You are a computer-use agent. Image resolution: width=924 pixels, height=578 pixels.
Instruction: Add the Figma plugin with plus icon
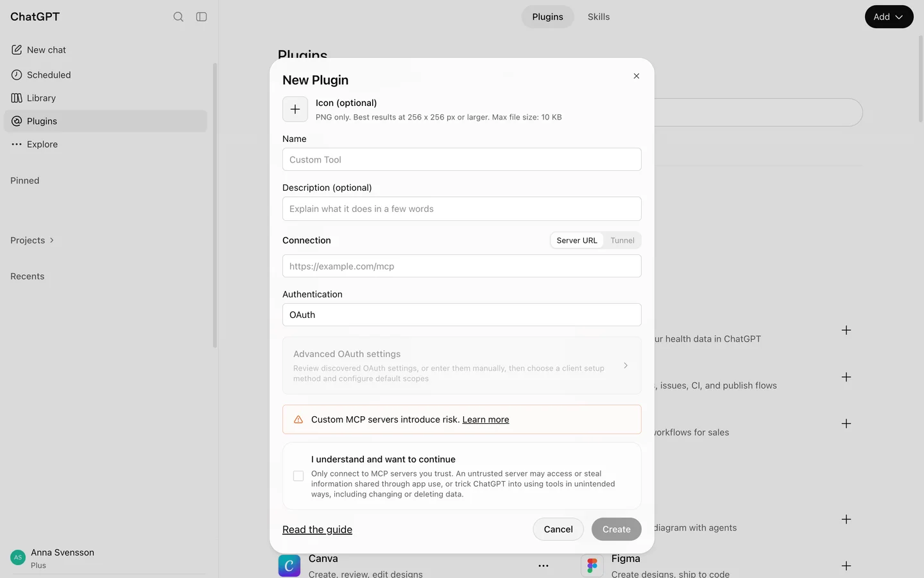click(x=846, y=566)
